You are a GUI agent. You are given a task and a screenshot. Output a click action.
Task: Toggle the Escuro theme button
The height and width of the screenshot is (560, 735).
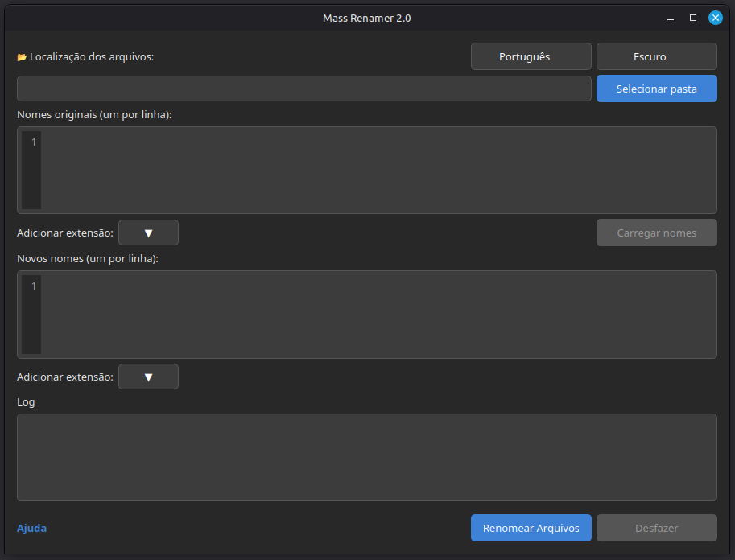656,56
